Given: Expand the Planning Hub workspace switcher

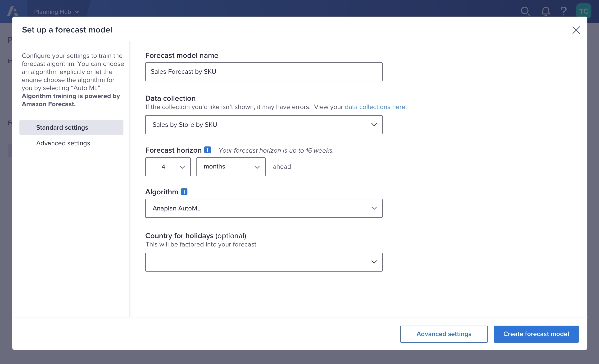Looking at the screenshot, I should tap(56, 11).
